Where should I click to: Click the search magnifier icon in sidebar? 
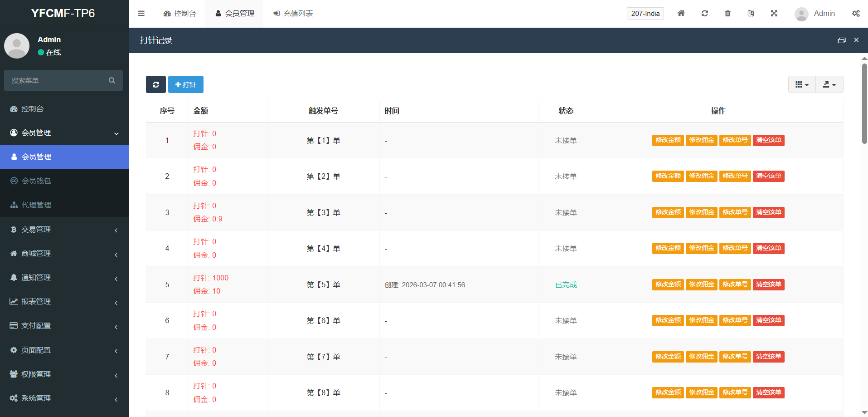(x=112, y=80)
